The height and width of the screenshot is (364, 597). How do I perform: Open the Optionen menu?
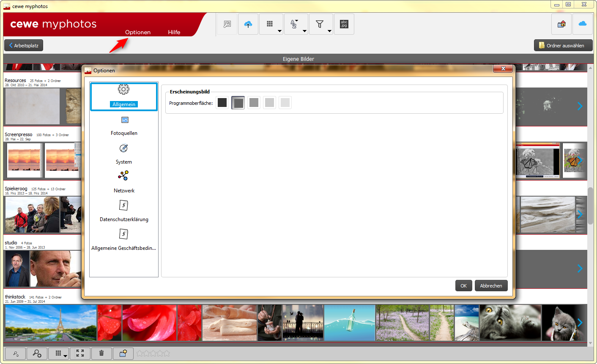[138, 32]
